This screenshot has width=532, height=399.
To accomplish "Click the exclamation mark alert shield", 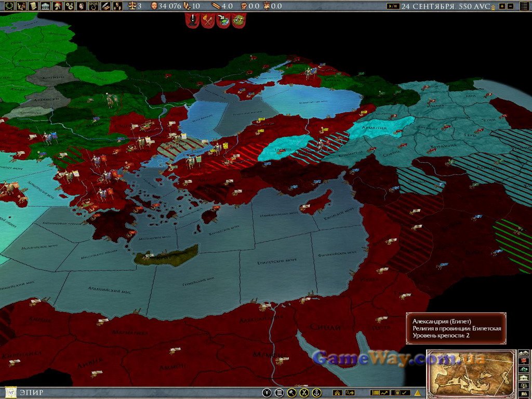I will pyautogui.click(x=193, y=20).
